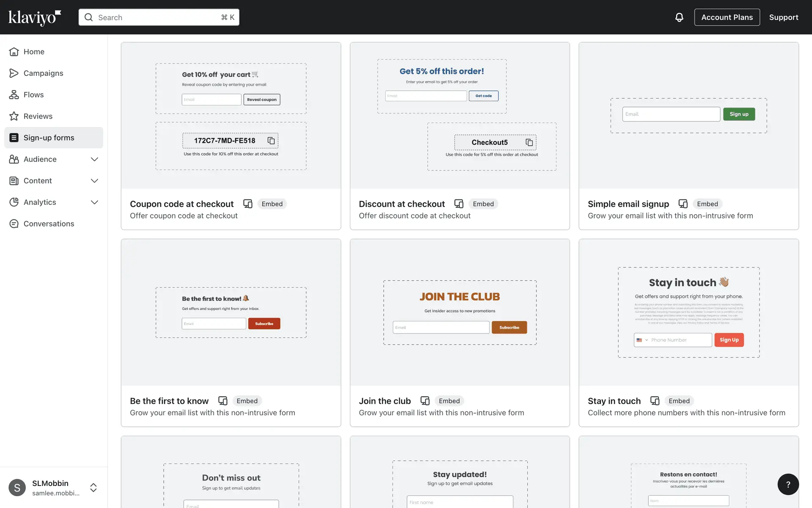Select the Stay in touch template thumbnail
This screenshot has width=812, height=508.
(689, 312)
